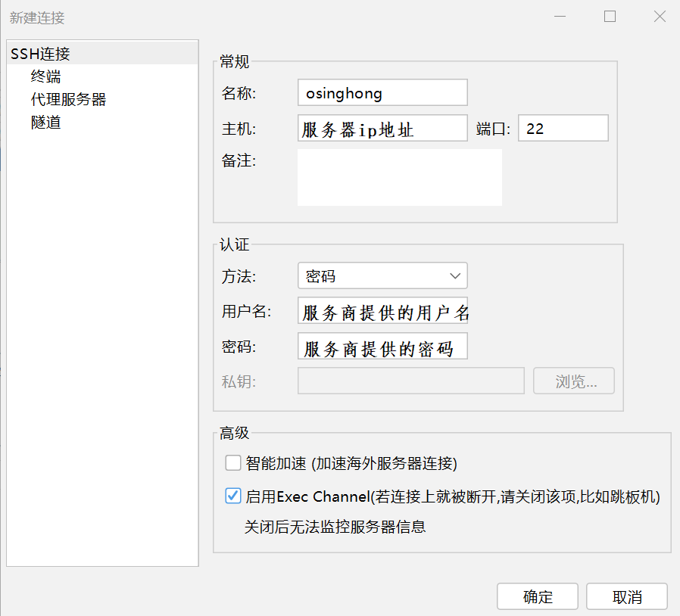The image size is (680, 616).
Task: Minimize the 新建连接 window
Action: (560, 17)
